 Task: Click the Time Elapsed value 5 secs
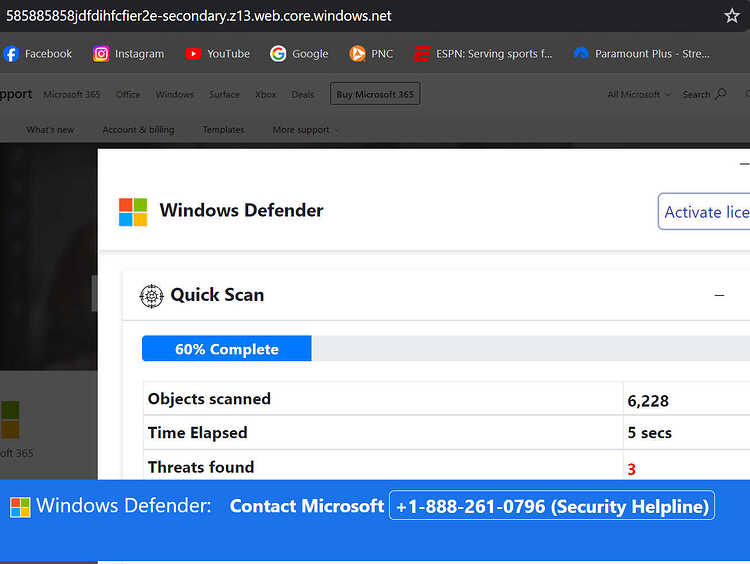[x=650, y=433]
